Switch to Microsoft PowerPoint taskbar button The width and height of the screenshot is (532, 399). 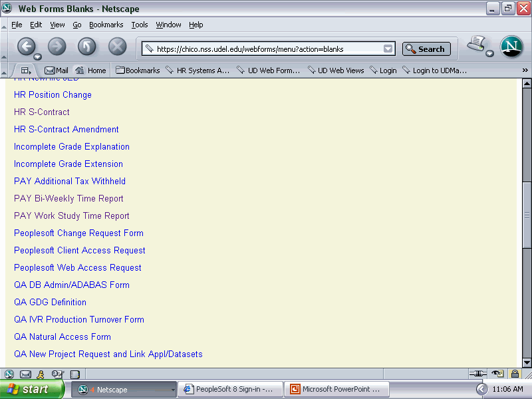pos(336,389)
